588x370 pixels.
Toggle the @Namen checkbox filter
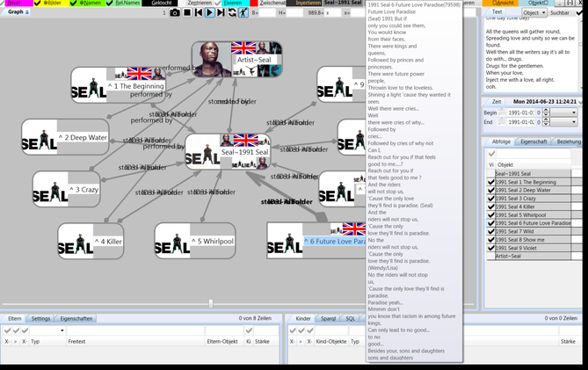(x=73, y=3)
